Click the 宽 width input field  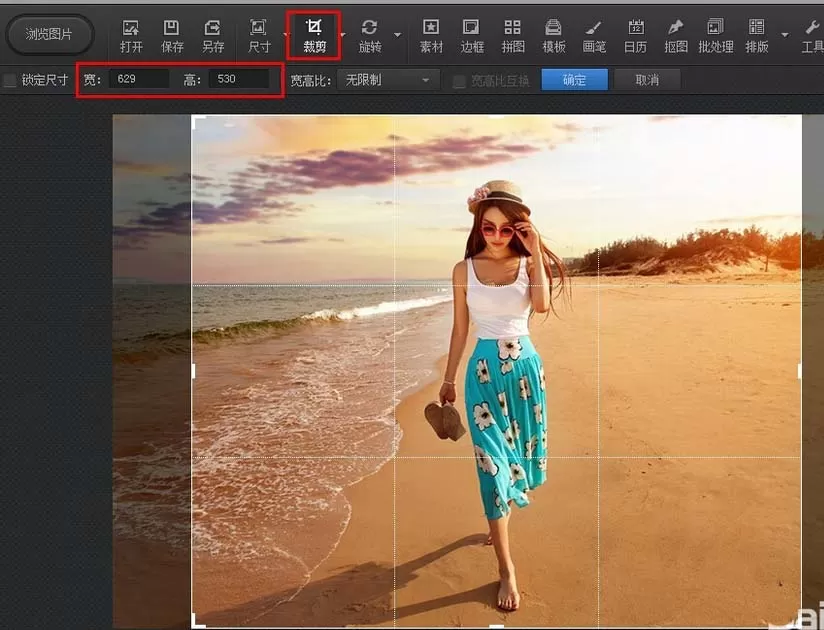click(139, 79)
